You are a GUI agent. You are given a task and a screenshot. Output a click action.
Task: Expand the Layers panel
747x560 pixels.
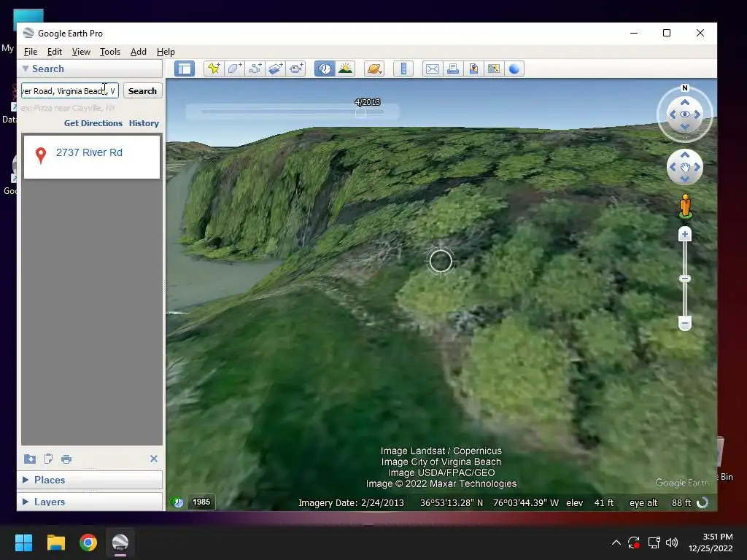point(26,502)
